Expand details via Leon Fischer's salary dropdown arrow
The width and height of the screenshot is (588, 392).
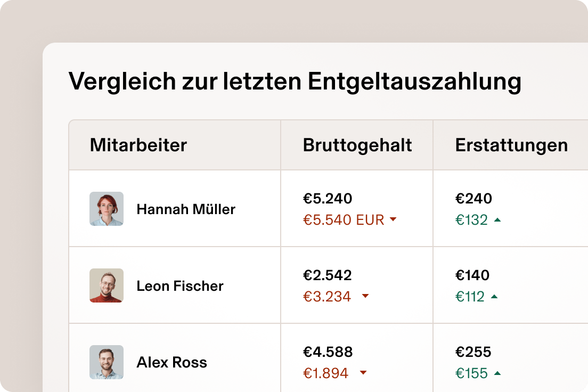coord(365,297)
